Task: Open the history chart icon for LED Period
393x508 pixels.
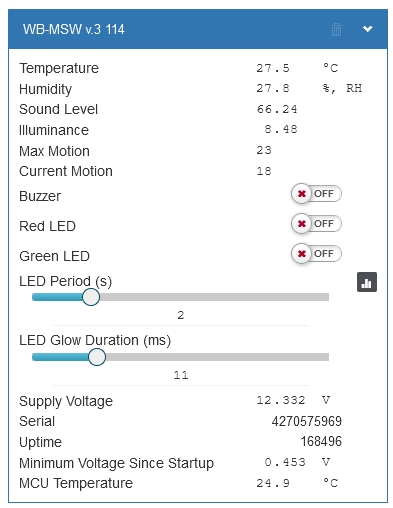Action: 367,282
